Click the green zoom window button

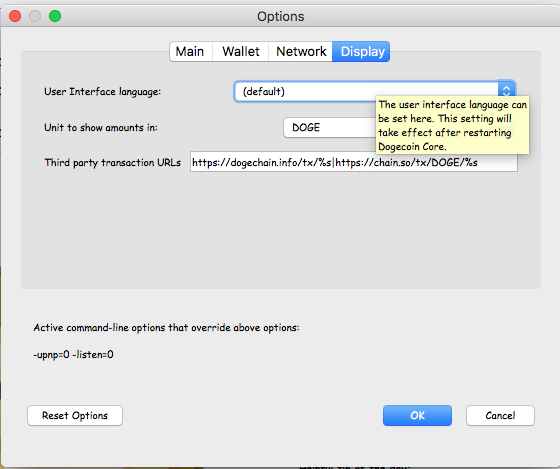(x=55, y=16)
